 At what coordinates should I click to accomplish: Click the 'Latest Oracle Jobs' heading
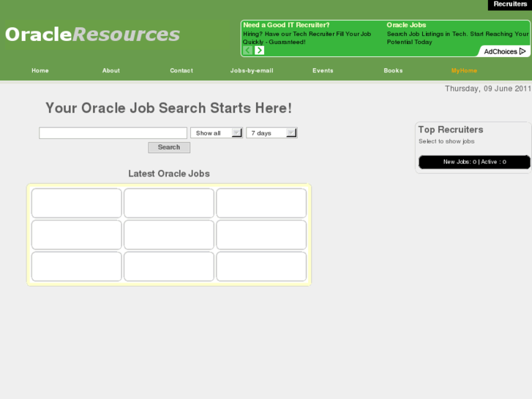(x=169, y=174)
